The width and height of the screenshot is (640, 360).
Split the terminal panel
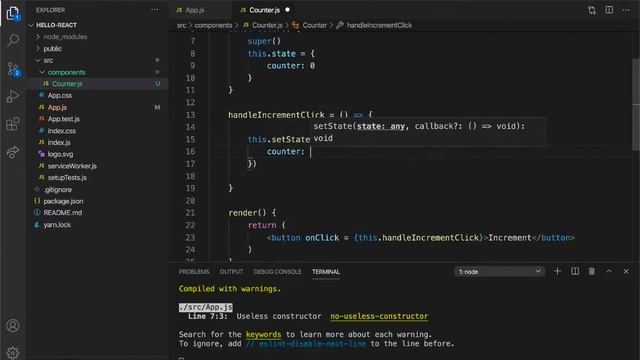575,271
